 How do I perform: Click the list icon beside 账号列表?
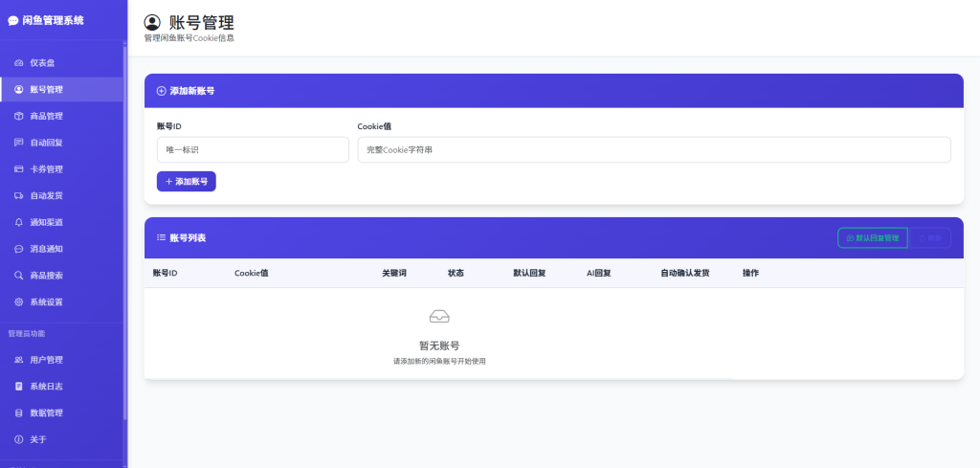161,237
